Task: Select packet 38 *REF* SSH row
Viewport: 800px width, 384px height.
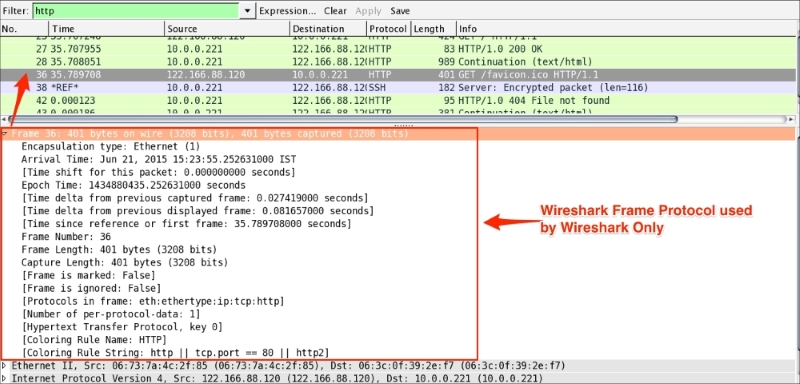Action: point(397,88)
